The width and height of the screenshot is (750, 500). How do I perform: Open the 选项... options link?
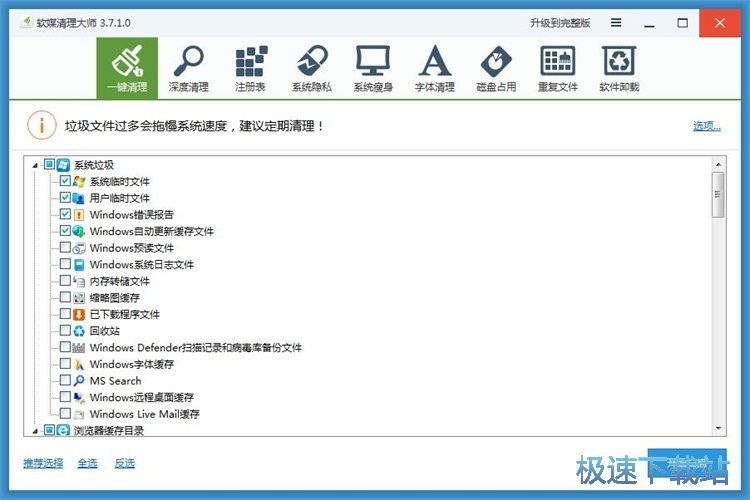(707, 126)
